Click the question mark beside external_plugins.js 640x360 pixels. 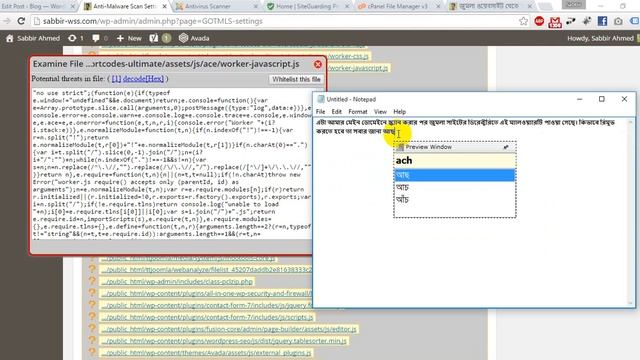pyautogui.click(x=92, y=352)
